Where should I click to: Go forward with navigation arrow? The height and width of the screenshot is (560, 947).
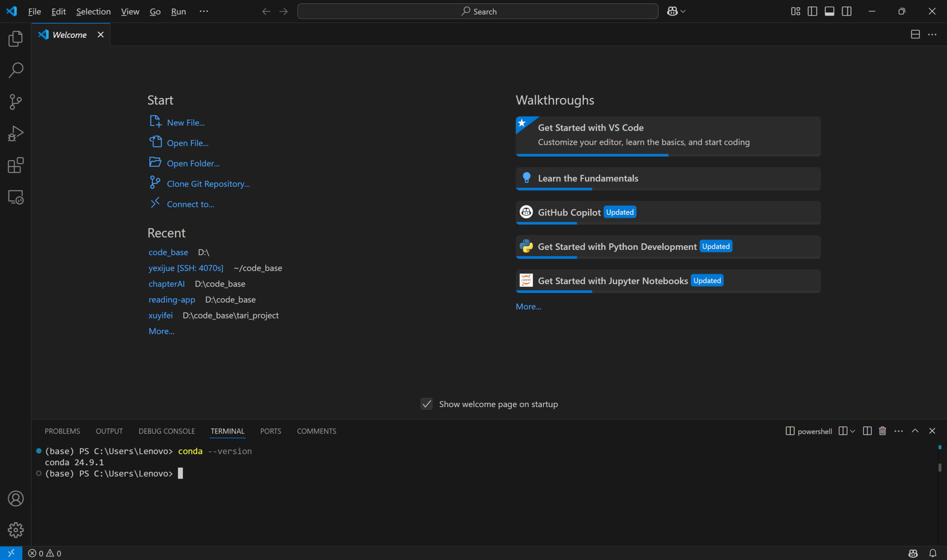pos(283,11)
